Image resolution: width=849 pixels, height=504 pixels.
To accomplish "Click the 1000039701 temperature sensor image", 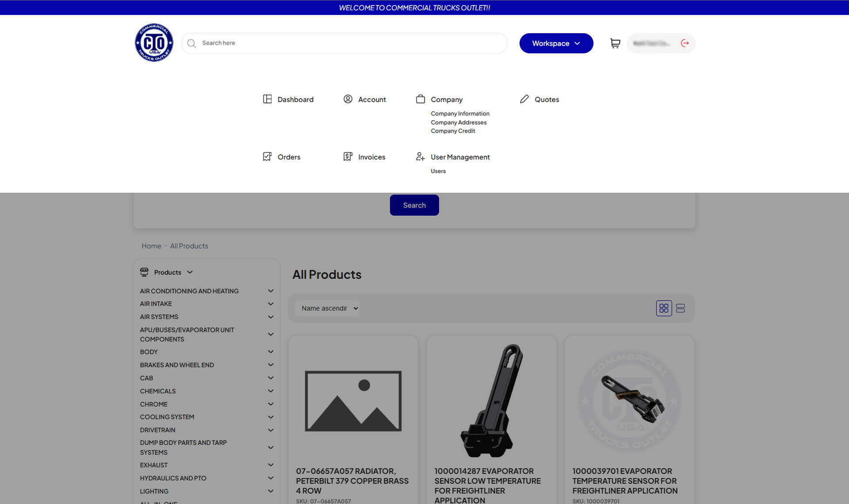I will pos(630,401).
